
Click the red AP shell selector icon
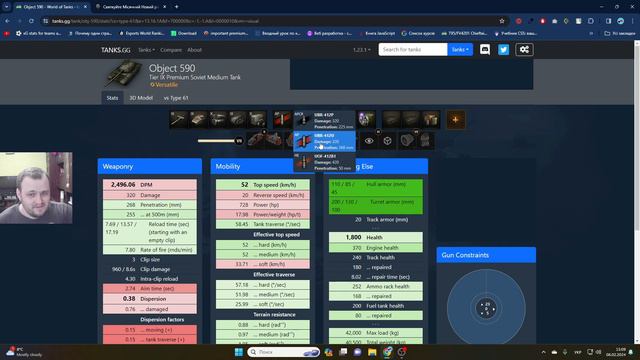click(x=282, y=120)
